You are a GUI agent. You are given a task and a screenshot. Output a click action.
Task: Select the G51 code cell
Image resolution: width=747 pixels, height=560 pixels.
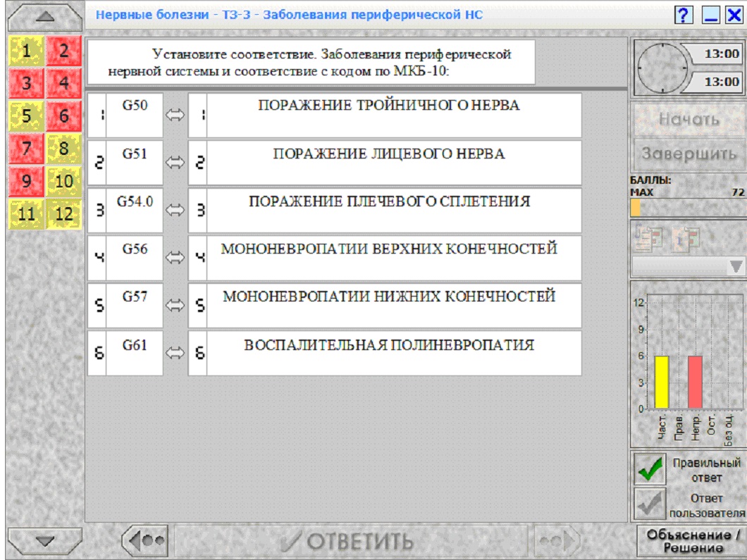[135, 163]
